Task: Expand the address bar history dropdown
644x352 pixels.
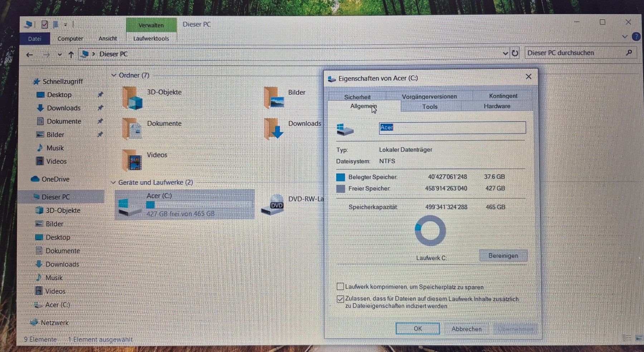Action: pos(505,53)
